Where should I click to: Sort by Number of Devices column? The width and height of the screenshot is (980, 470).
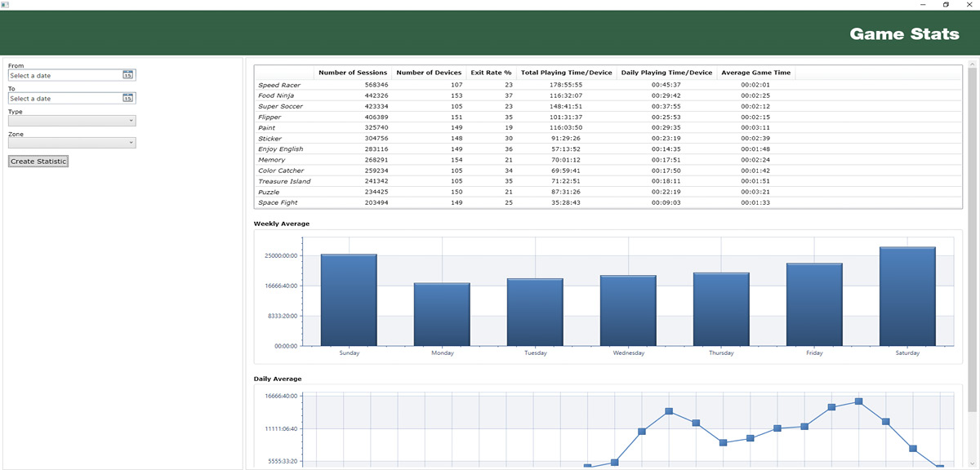pos(429,73)
